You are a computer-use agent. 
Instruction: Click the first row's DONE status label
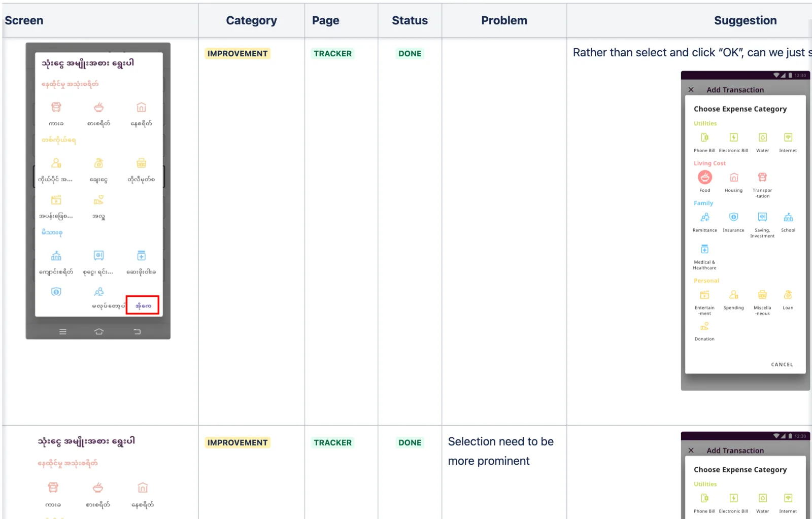410,54
